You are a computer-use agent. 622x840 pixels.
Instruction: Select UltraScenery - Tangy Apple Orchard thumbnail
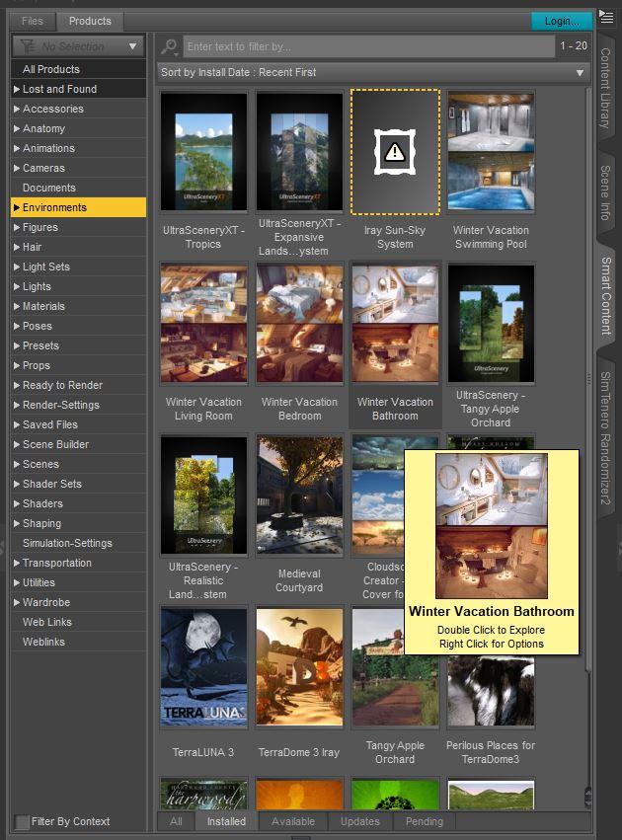click(x=491, y=324)
